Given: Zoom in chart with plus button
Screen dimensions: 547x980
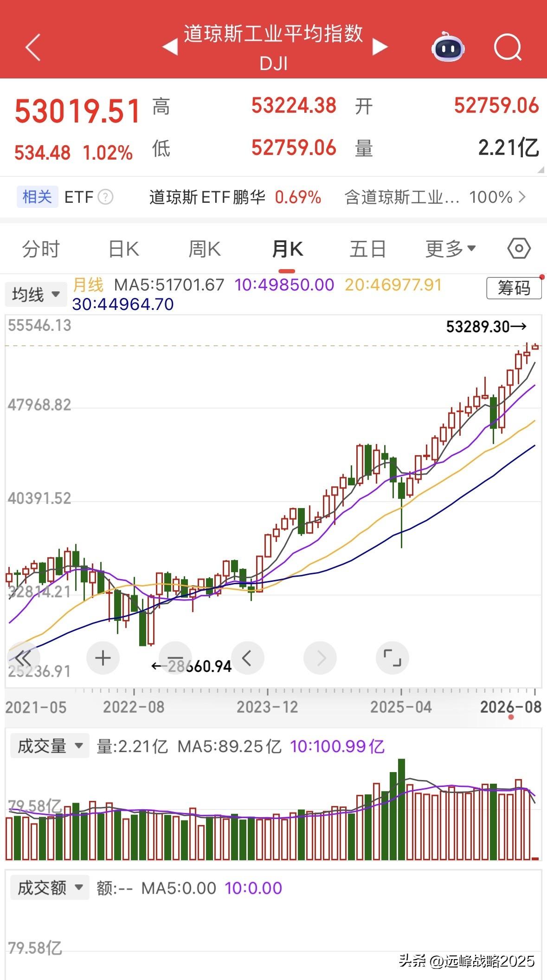Looking at the screenshot, I should (x=103, y=658).
